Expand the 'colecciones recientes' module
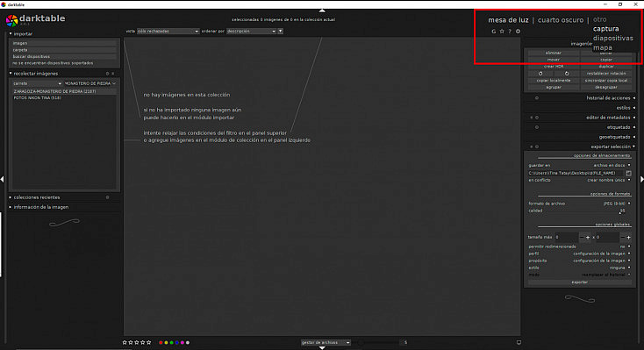Screen dimensions: 644x350 point(37,197)
